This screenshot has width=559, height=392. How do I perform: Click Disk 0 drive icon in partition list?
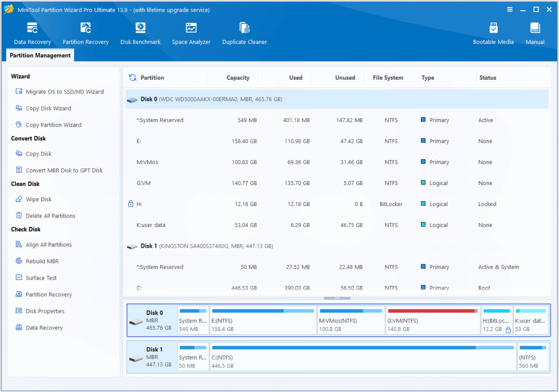point(132,100)
